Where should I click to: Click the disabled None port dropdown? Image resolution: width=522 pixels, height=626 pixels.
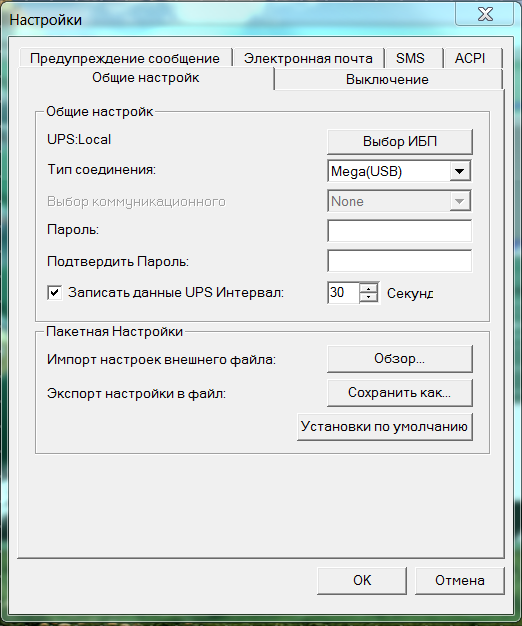pos(399,201)
